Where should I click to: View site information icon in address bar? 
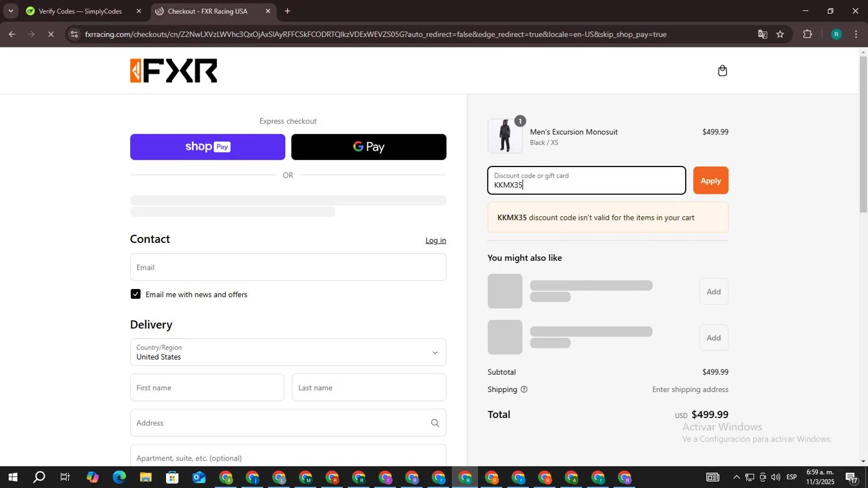pyautogui.click(x=73, y=34)
